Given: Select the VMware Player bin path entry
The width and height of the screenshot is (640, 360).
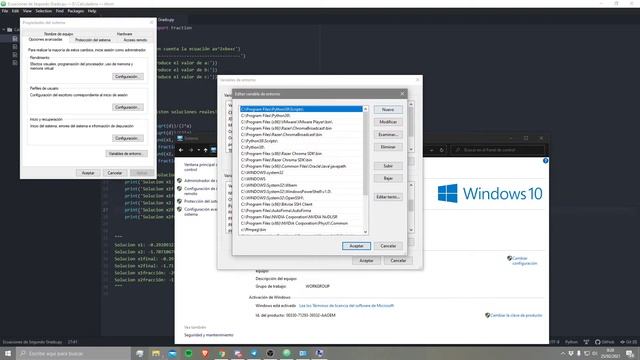Looking at the screenshot, I should click(x=301, y=122).
